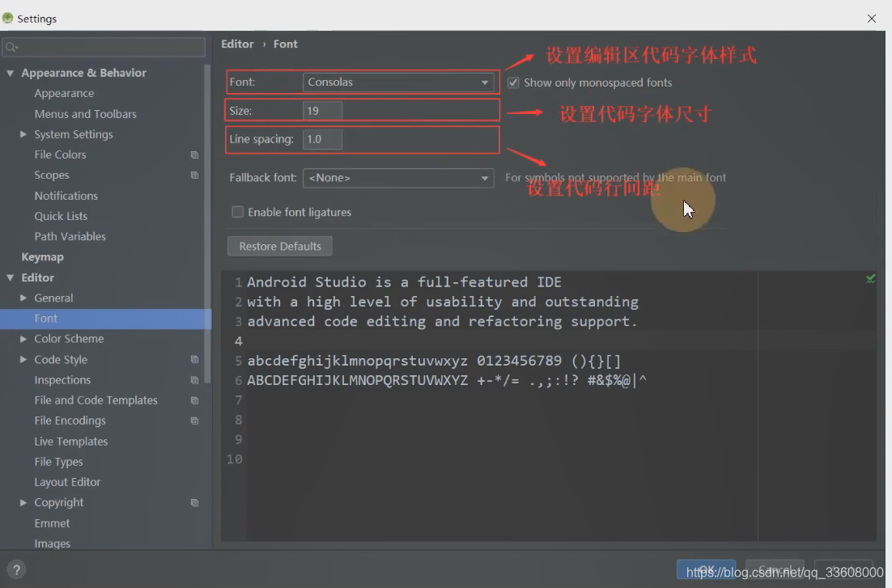Open File and Code Templates page
This screenshot has width=892, height=588.
(x=96, y=400)
